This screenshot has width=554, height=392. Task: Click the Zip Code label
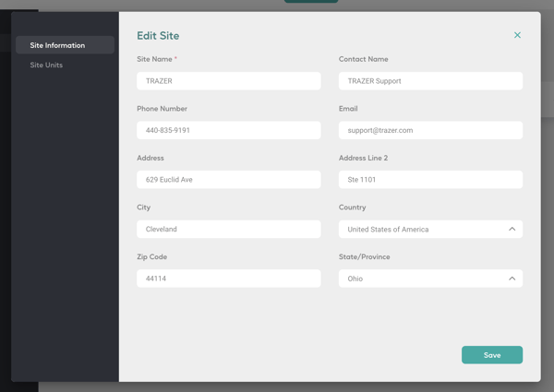click(x=152, y=256)
